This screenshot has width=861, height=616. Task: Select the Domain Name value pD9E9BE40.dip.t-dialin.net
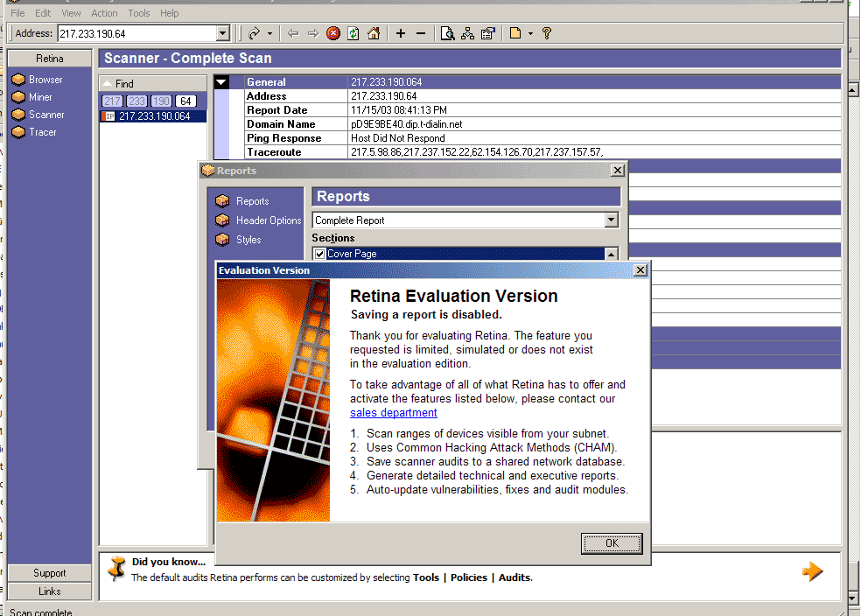pyautogui.click(x=406, y=124)
